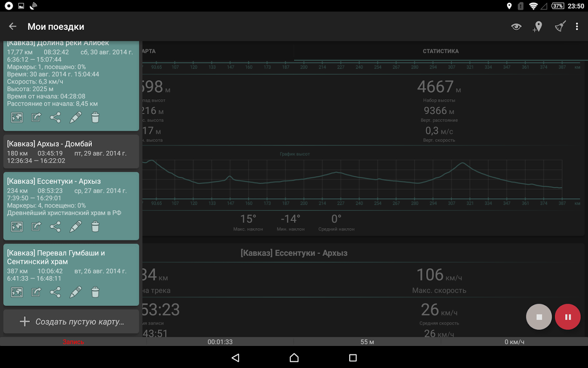Pause the track recording
This screenshot has height=368, width=588.
click(x=568, y=317)
